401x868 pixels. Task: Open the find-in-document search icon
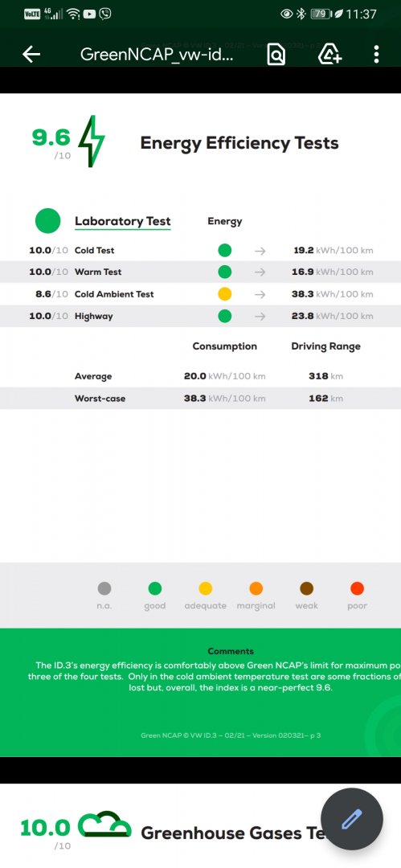click(276, 55)
